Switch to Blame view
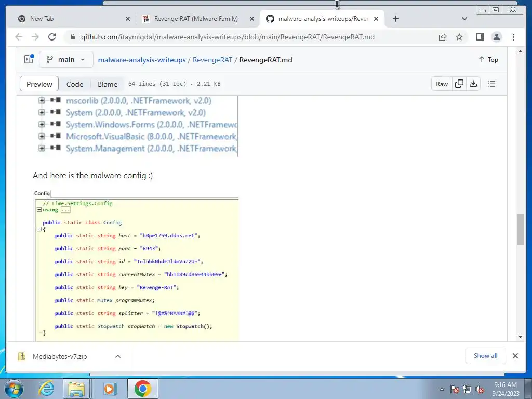The height and width of the screenshot is (399, 532). (108, 84)
